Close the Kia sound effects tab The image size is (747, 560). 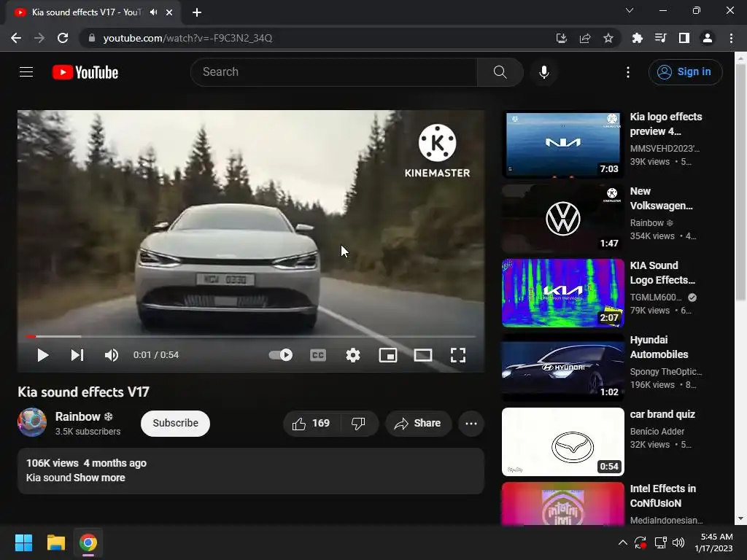[169, 12]
